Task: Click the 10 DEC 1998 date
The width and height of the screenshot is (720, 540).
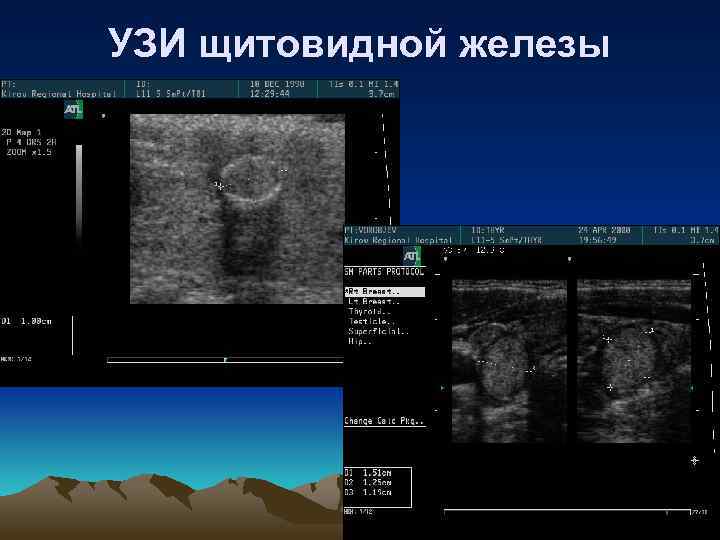Action: tap(277, 84)
